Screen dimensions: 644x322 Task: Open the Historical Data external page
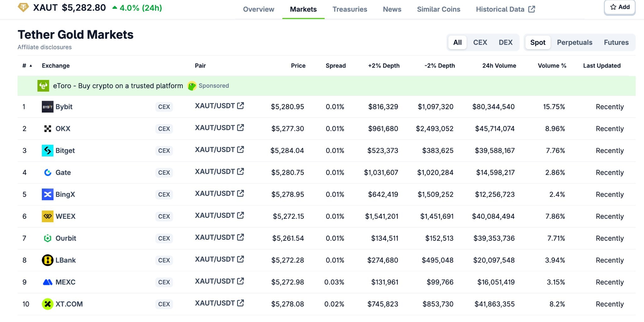[x=500, y=9]
